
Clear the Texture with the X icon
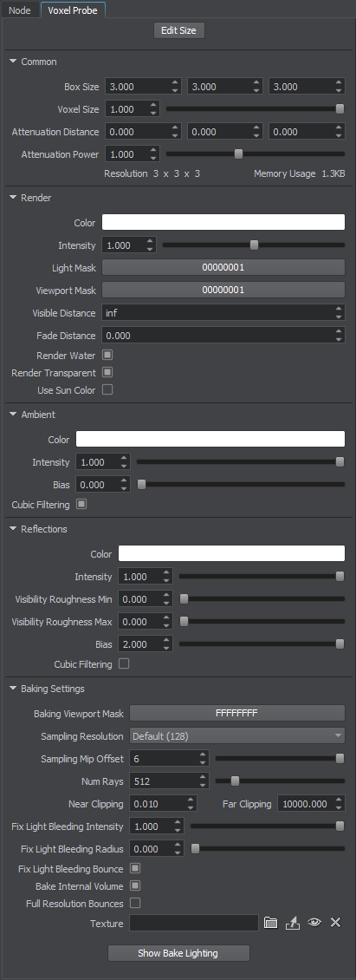click(x=336, y=923)
